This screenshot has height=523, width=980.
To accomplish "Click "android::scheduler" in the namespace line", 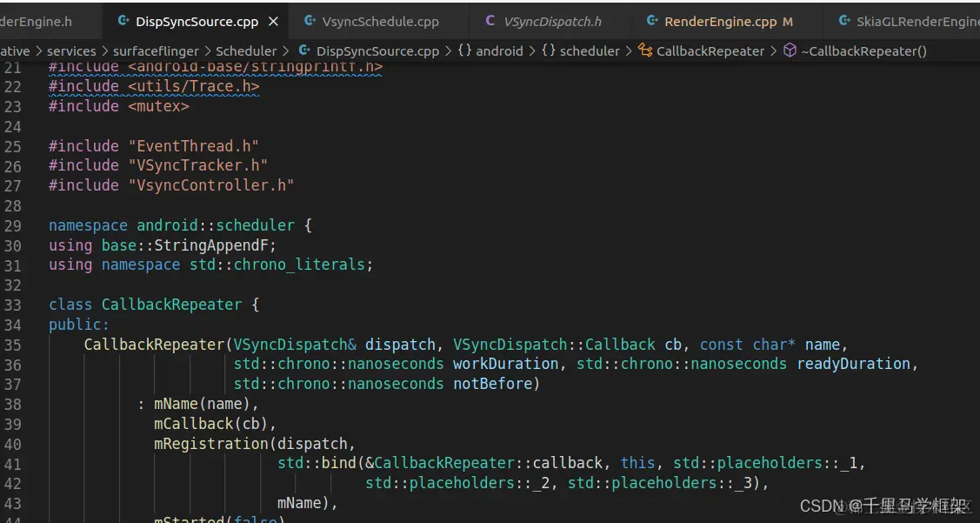I will pos(216,226).
